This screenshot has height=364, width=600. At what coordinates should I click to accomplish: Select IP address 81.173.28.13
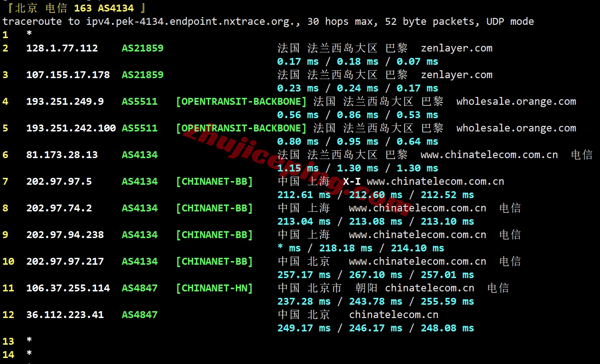tap(62, 155)
